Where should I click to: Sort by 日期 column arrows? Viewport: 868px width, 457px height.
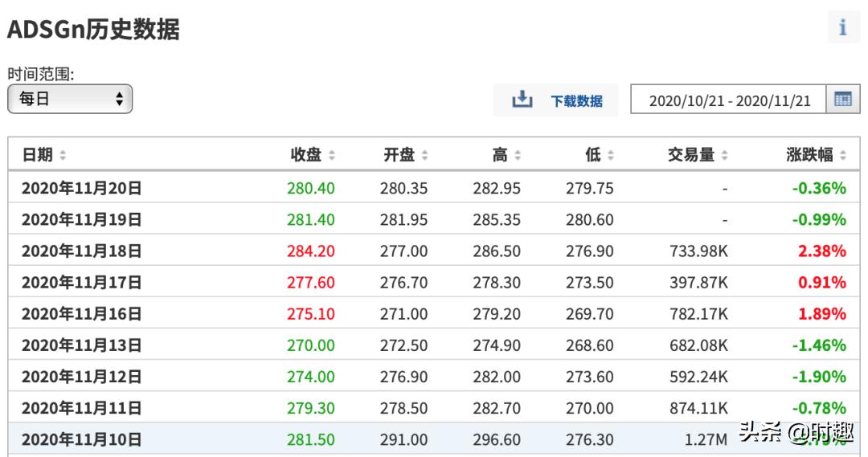(63, 156)
